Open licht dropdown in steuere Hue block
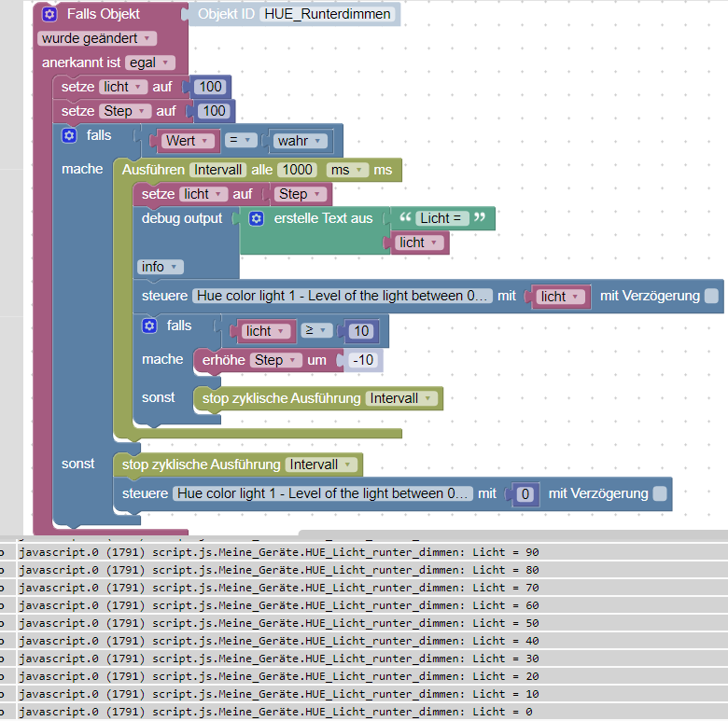The width and height of the screenshot is (728, 721). [560, 297]
